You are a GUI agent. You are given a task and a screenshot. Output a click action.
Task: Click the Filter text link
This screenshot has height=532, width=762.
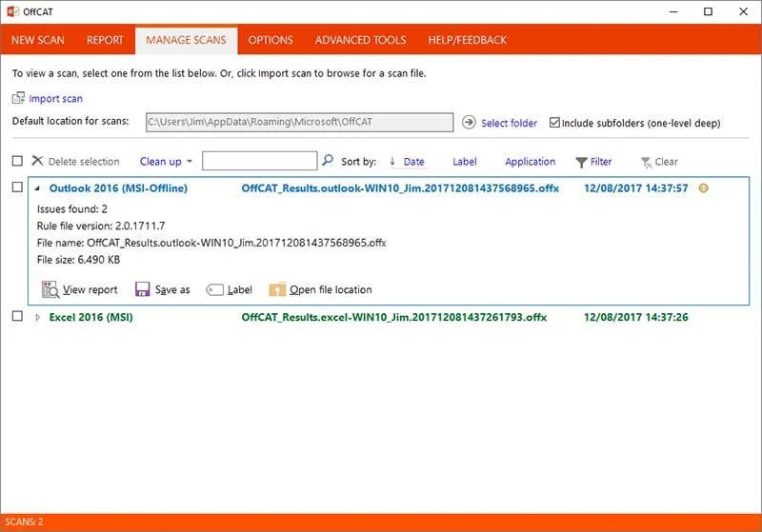pos(601,162)
